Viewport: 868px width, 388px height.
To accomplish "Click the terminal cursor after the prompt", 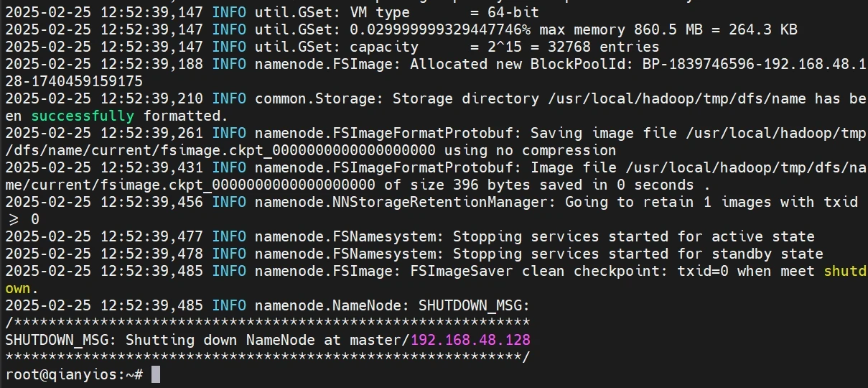I will click(x=156, y=374).
